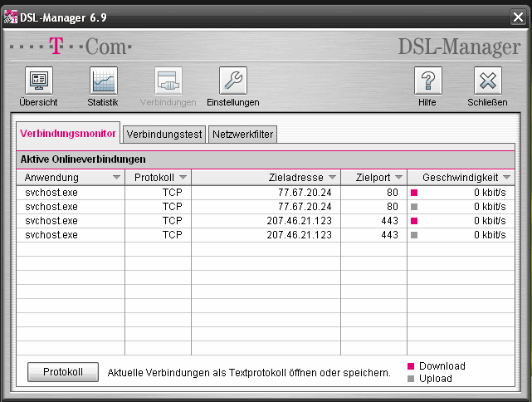This screenshot has height=402, width=532.
Task: Select second svchost.exe row
Action: (266, 207)
